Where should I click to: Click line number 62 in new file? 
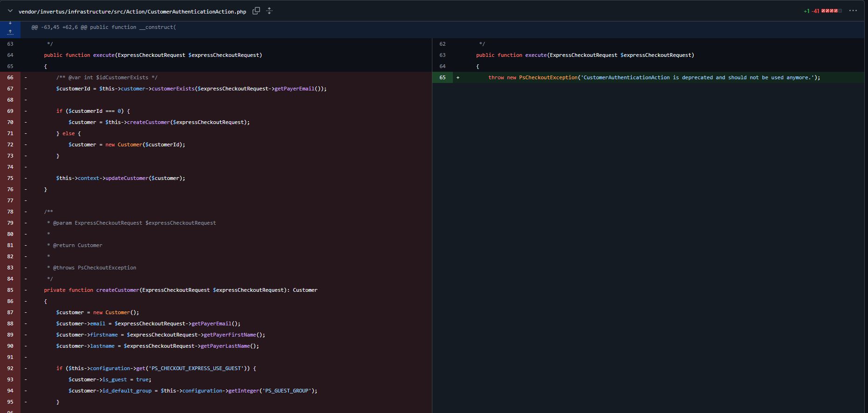coord(443,44)
